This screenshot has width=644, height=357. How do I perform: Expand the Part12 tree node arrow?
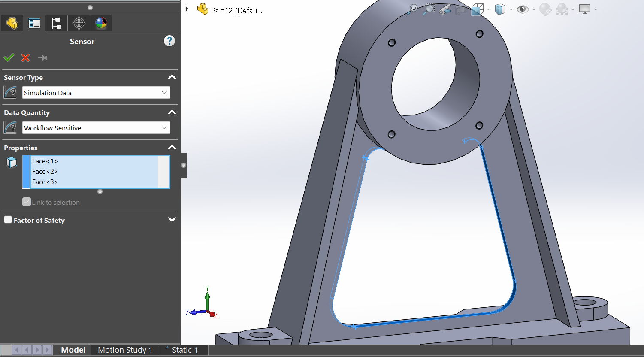pos(187,9)
